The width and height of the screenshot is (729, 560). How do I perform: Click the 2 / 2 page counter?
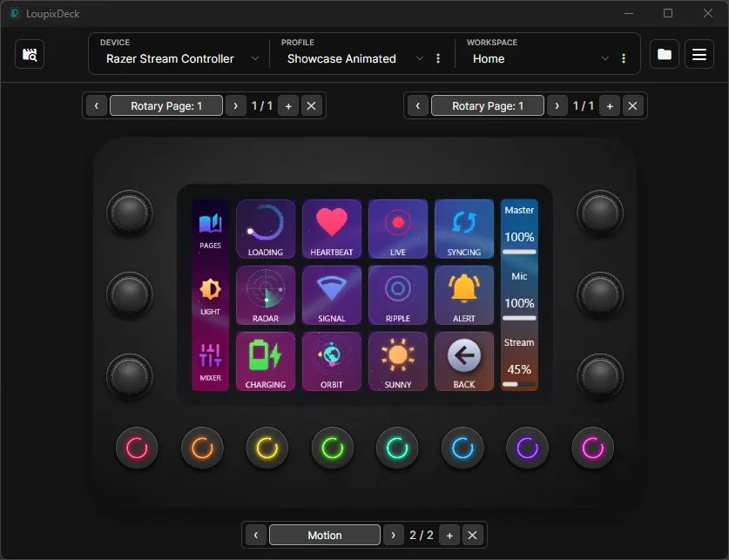tap(422, 536)
